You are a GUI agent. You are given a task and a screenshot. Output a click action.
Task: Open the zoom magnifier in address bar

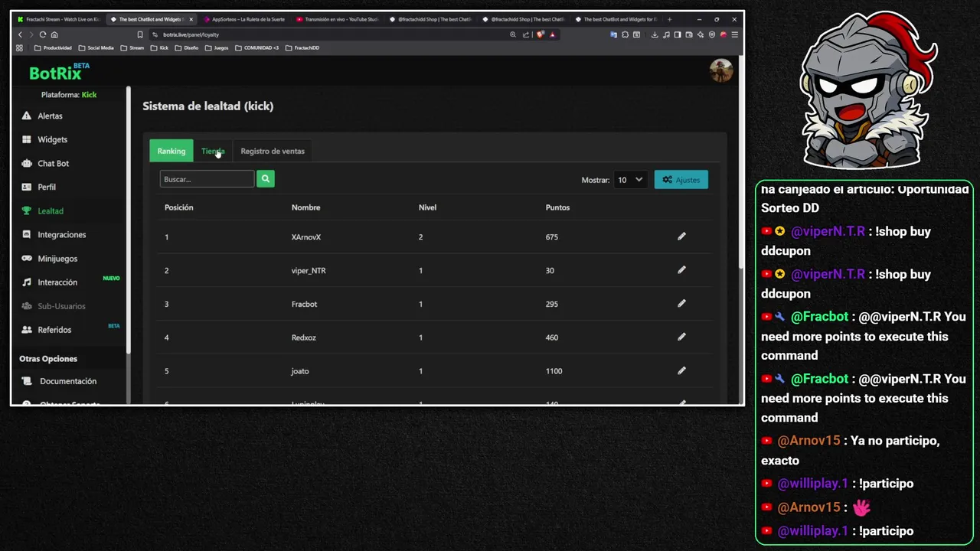click(513, 34)
